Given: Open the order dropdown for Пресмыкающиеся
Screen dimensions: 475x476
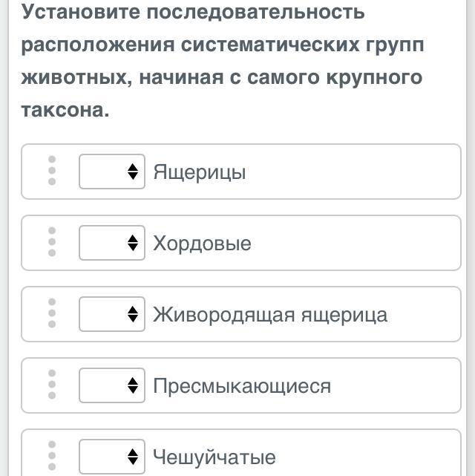Looking at the screenshot, I should point(112,385).
